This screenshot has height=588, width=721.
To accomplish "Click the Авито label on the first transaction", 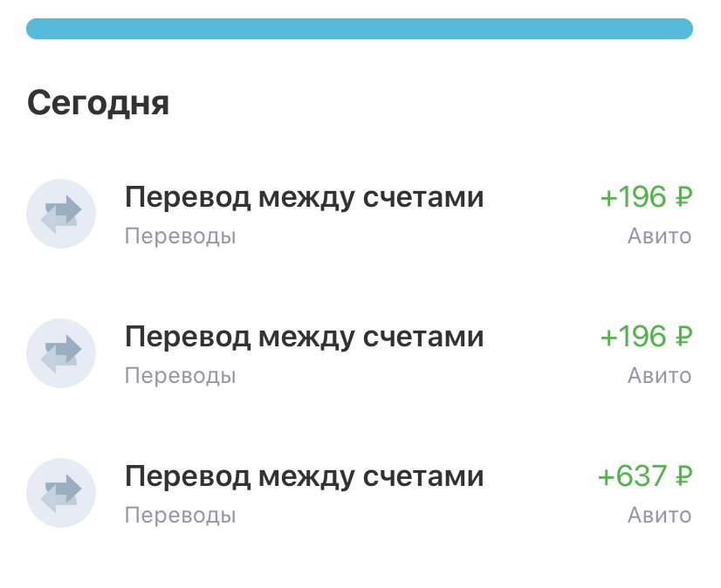I will click(660, 236).
